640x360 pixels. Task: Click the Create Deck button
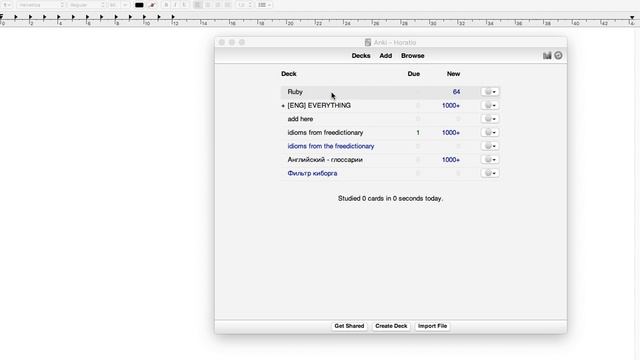(391, 326)
